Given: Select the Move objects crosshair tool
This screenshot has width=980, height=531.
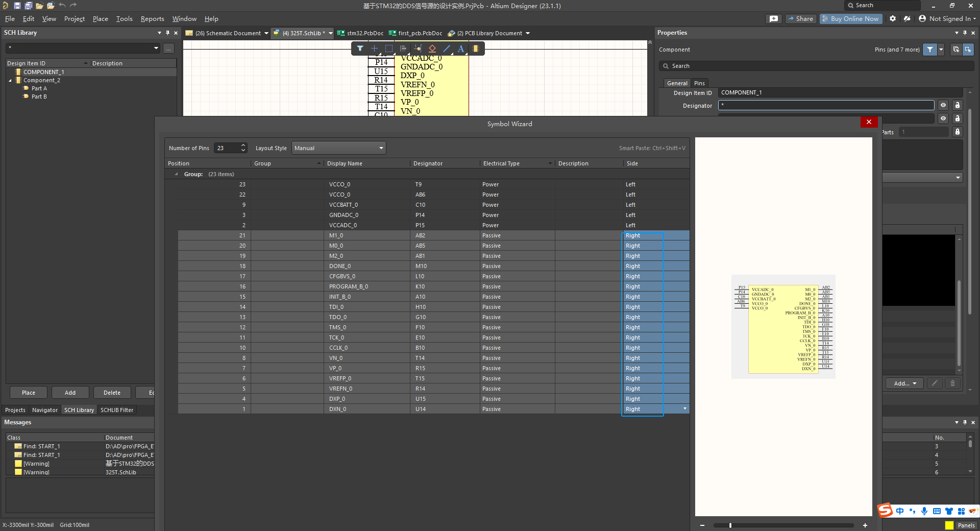Looking at the screenshot, I should [x=374, y=49].
